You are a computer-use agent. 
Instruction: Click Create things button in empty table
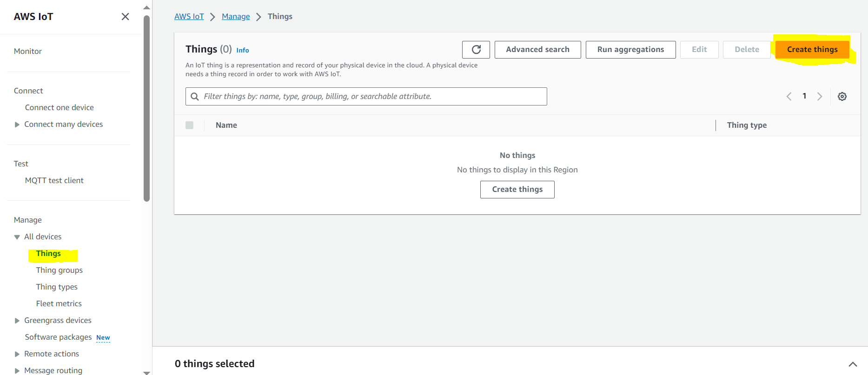point(517,190)
